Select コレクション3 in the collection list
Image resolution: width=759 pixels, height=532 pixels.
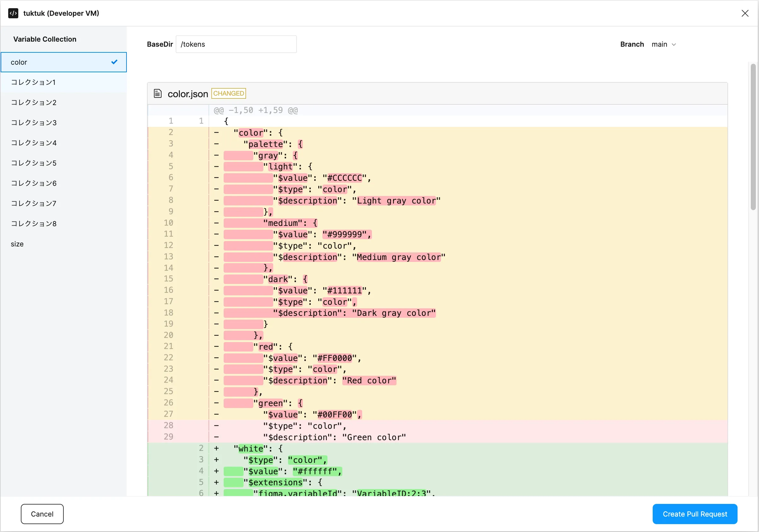point(64,123)
